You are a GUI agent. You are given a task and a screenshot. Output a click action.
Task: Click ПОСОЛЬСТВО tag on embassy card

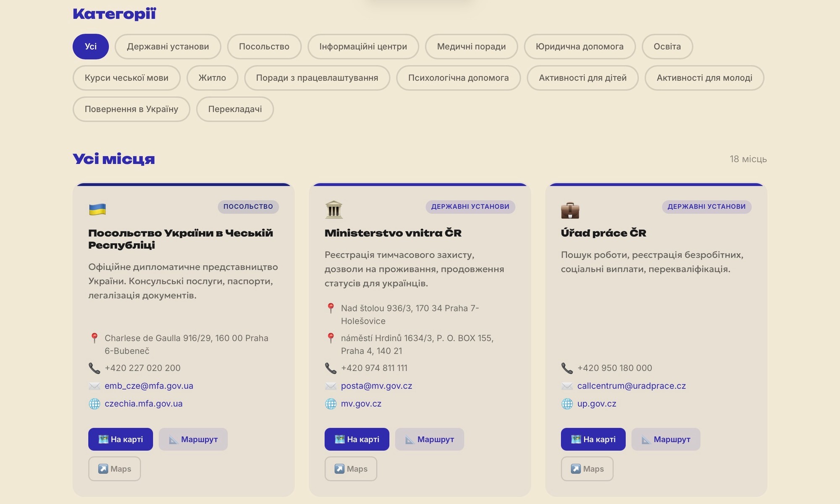pos(248,207)
